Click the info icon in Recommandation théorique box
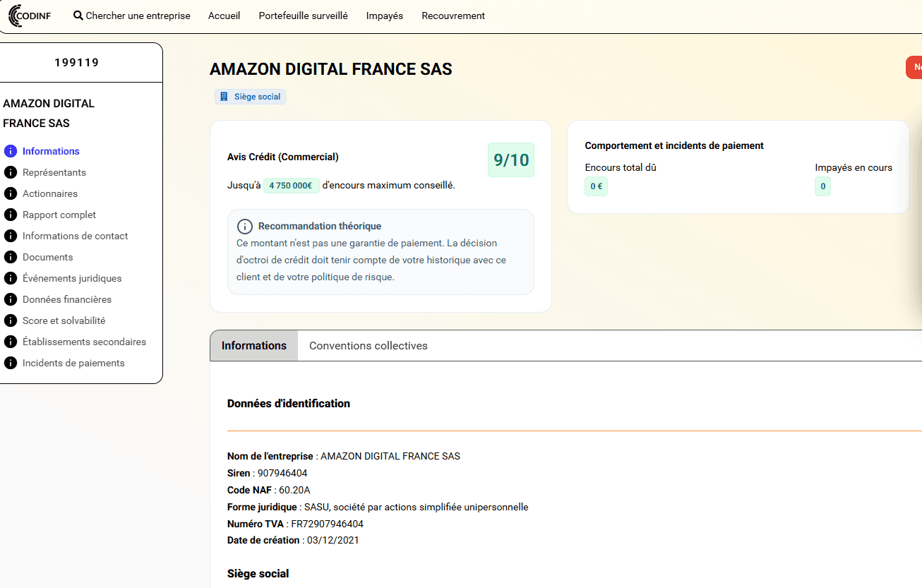Screen dimensions: 922x588 tap(245, 227)
